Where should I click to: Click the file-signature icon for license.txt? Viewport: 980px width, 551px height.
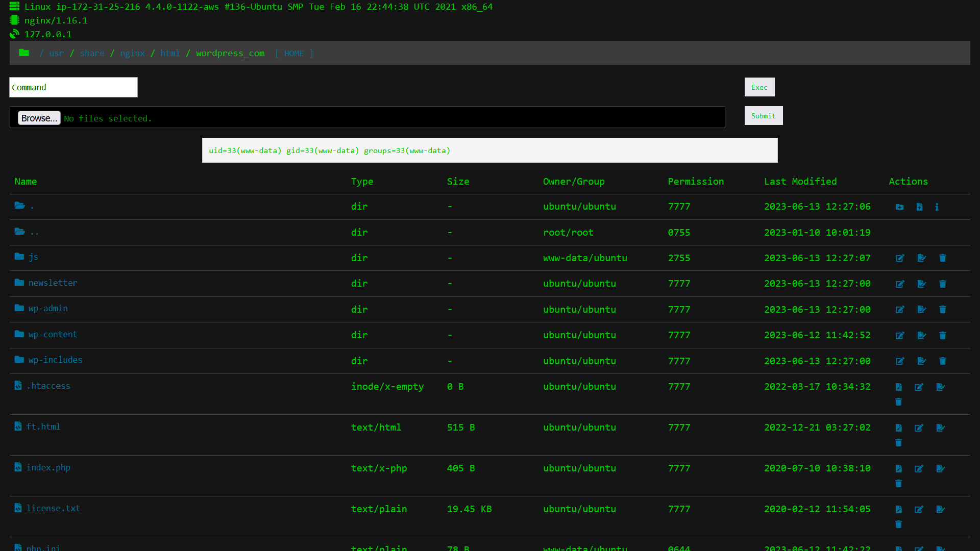coord(941,510)
